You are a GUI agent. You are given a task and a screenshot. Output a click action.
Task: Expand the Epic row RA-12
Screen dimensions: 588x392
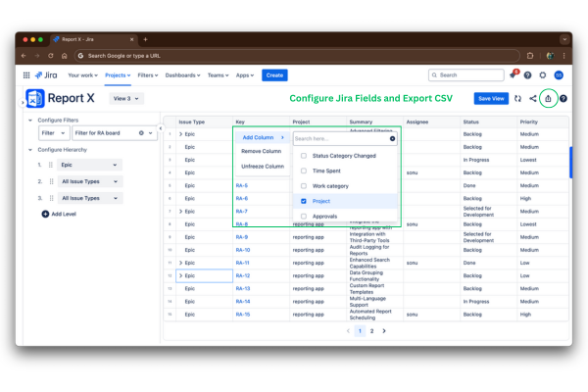pyautogui.click(x=180, y=275)
